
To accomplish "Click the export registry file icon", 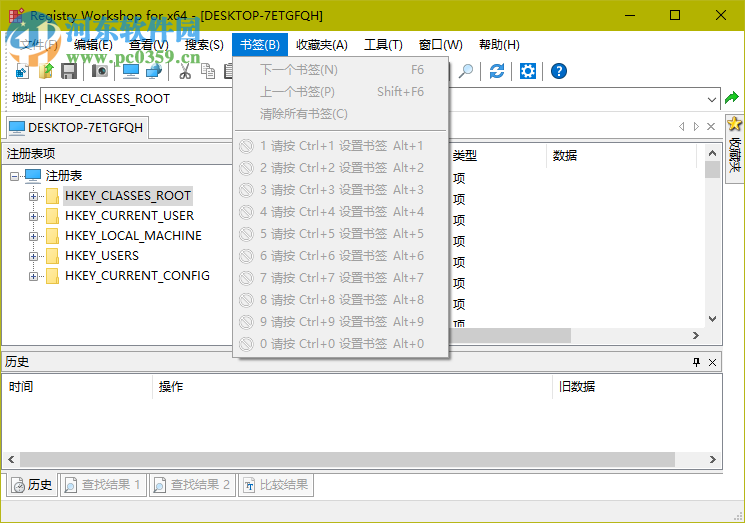I will click(x=46, y=71).
